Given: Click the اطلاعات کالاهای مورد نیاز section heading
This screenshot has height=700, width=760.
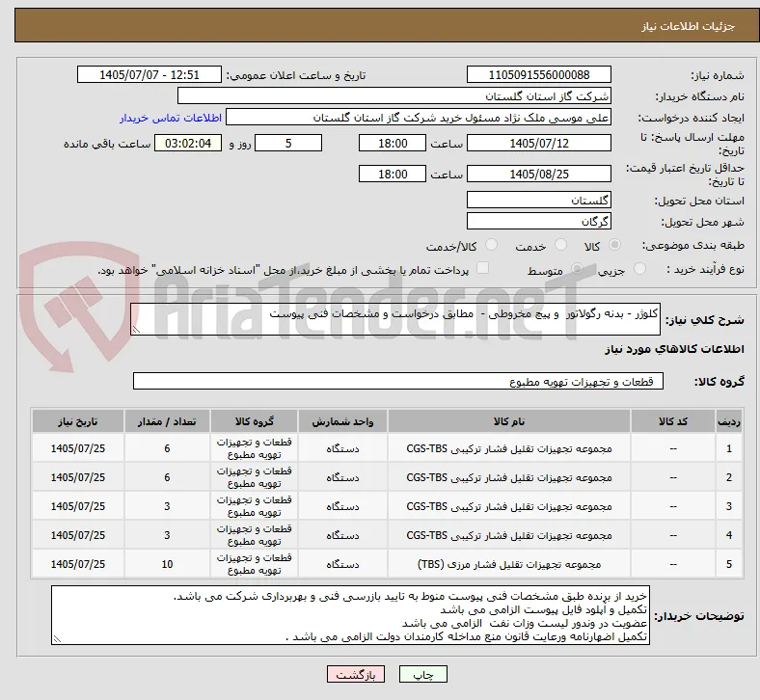Looking at the screenshot, I should [x=674, y=349].
